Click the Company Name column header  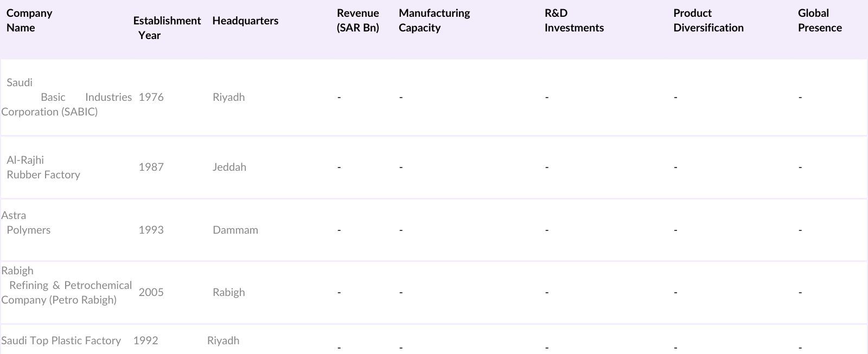[29, 21]
